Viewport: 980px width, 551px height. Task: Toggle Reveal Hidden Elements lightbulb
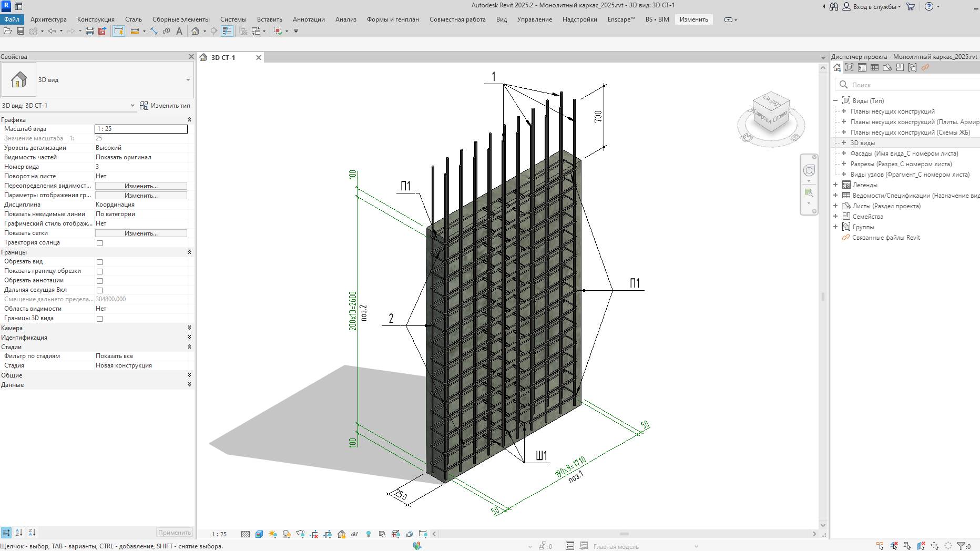(x=368, y=534)
